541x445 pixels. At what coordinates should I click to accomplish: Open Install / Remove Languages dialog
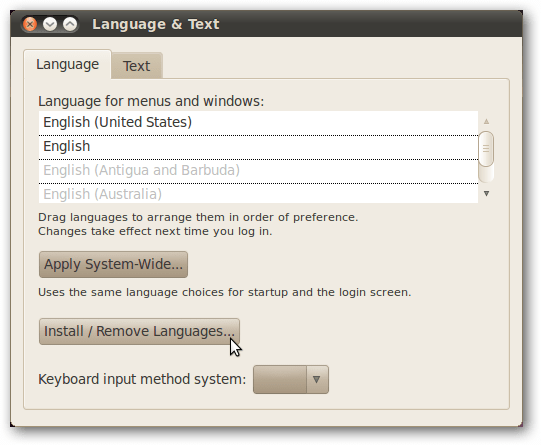point(139,331)
